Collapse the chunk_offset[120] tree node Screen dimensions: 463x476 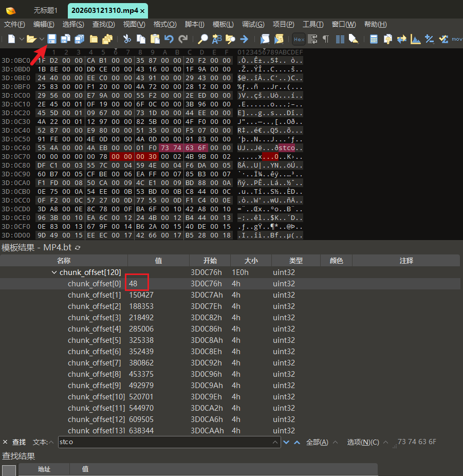coord(54,272)
